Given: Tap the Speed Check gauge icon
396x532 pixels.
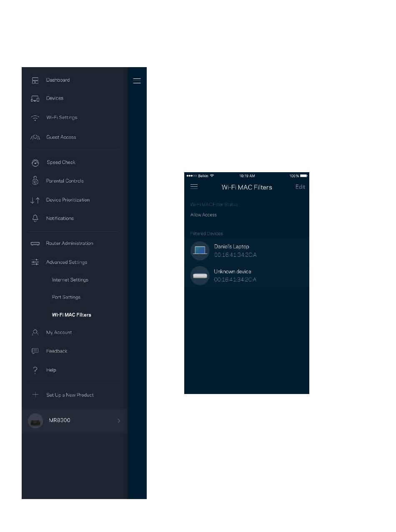Looking at the screenshot, I should pos(35,163).
